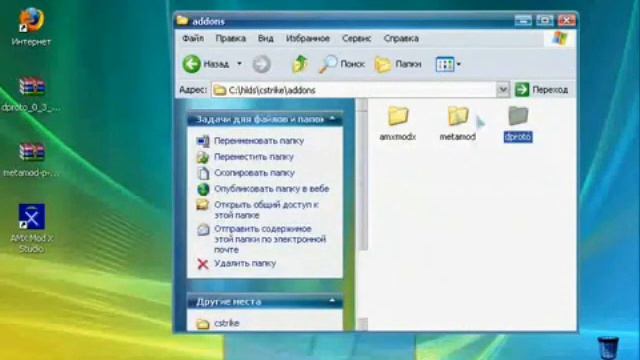Close the addons window

[x=567, y=20]
